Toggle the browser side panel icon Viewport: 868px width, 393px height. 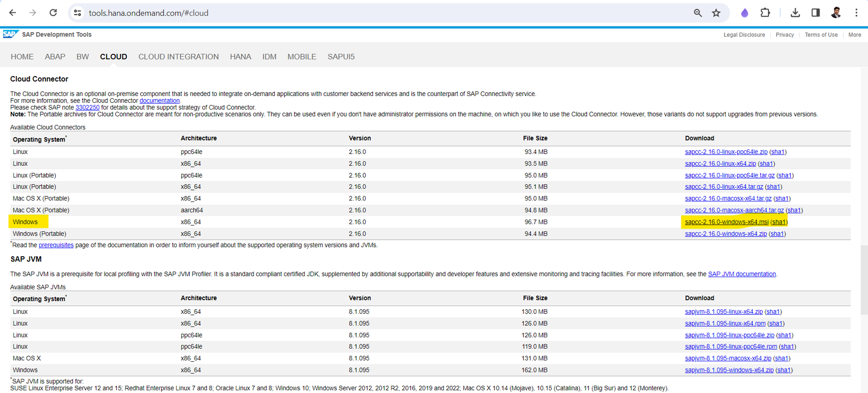click(815, 13)
